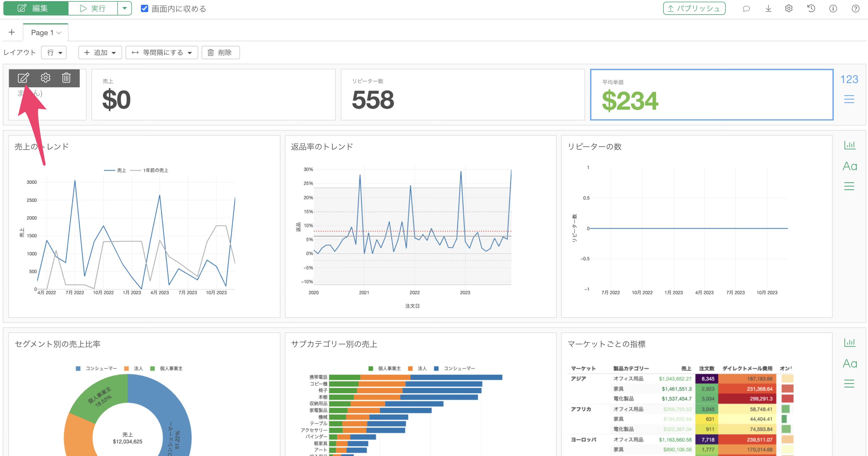Delete tile using trash can icon

pyautogui.click(x=66, y=78)
